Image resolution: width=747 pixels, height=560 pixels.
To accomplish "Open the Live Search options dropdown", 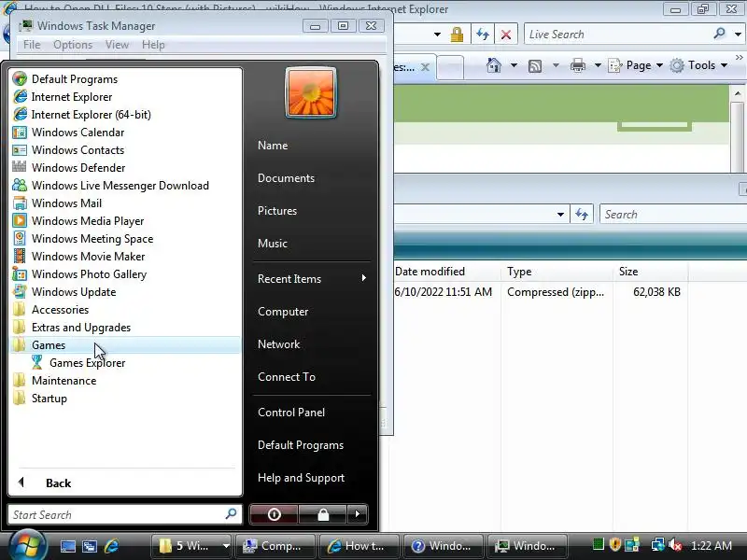I will coord(738,35).
